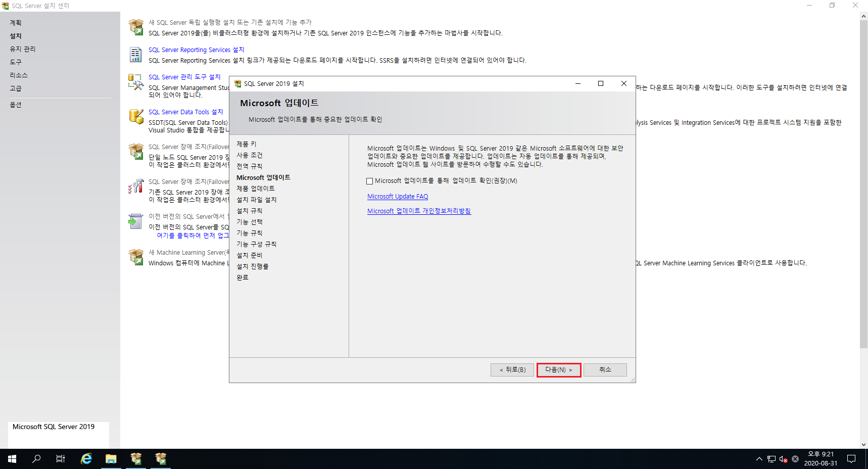Click the 전역 규칙 step in wizard
This screenshot has height=469, width=868.
click(250, 167)
